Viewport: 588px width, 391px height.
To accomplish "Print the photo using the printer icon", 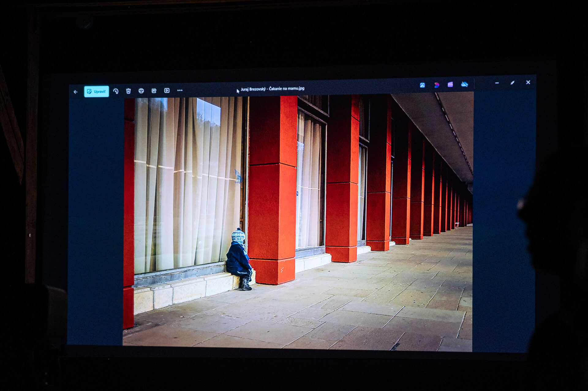I will (141, 91).
